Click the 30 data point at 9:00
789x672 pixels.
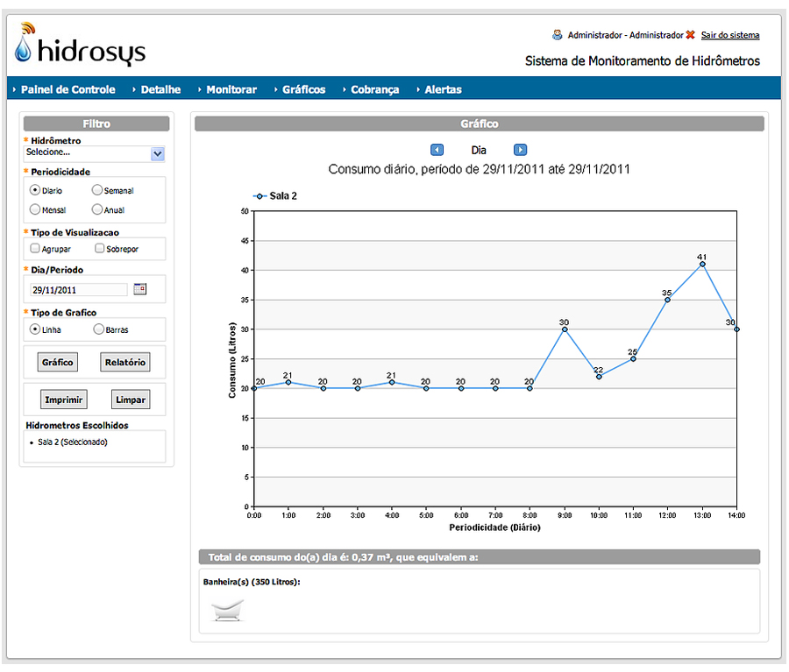pos(565,329)
